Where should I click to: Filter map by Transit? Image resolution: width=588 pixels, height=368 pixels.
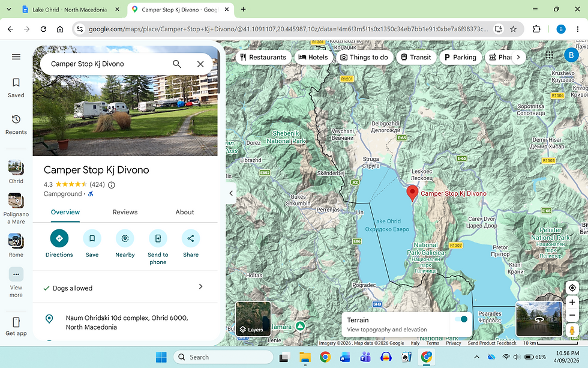coord(416,58)
